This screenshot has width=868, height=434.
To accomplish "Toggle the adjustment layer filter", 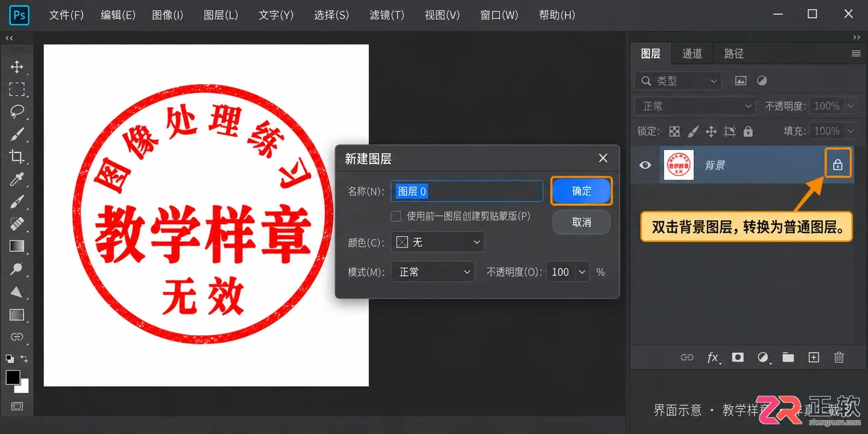I will point(762,81).
